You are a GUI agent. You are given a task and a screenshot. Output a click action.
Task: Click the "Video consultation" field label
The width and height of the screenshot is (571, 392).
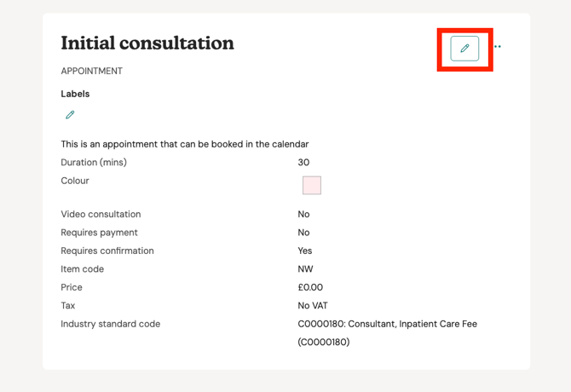(101, 214)
